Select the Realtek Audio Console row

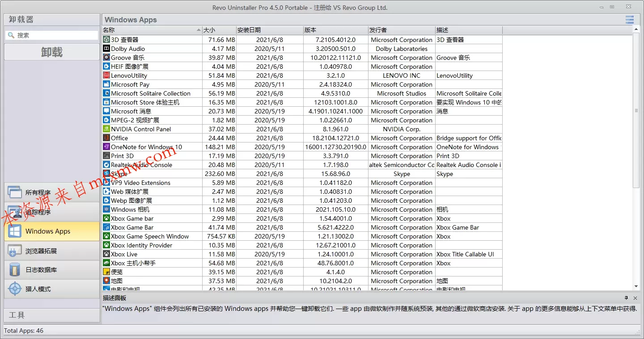tap(302, 165)
